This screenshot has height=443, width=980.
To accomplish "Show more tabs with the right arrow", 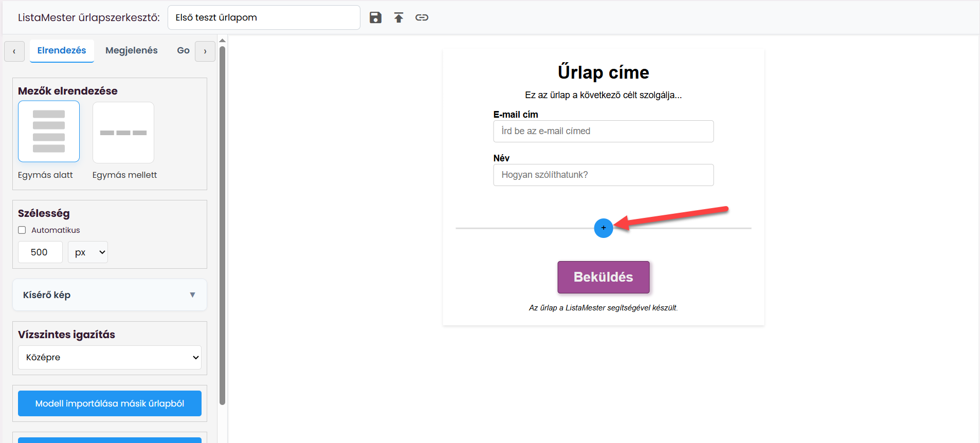I will pyautogui.click(x=205, y=51).
